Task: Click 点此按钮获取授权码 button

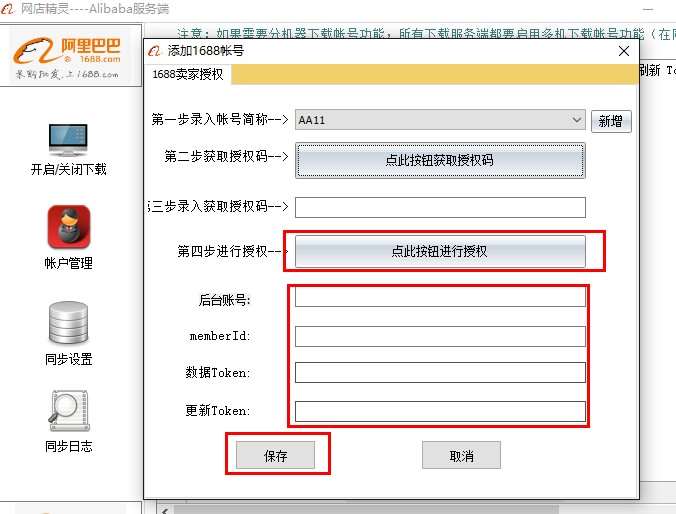Action: pyautogui.click(x=440, y=160)
